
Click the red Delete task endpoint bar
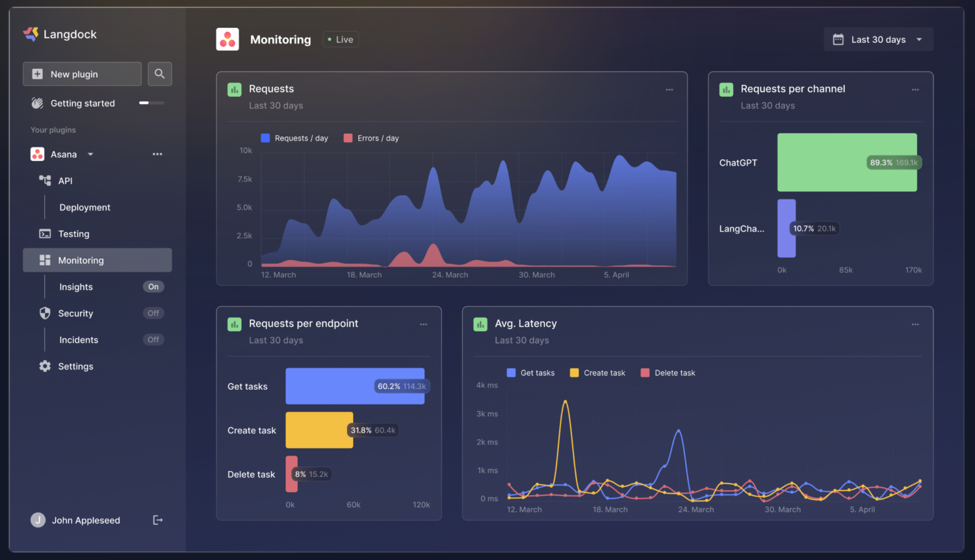click(291, 474)
